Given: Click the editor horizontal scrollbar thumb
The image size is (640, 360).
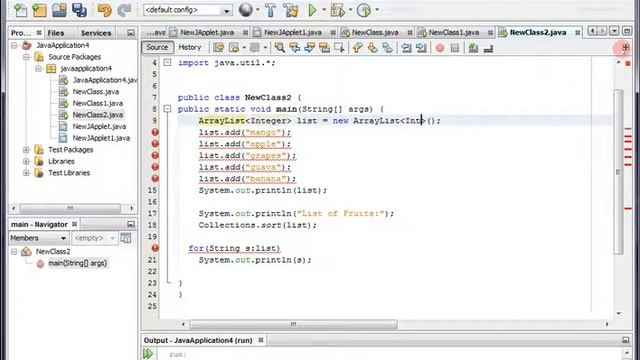Looking at the screenshot, I should click(293, 324).
